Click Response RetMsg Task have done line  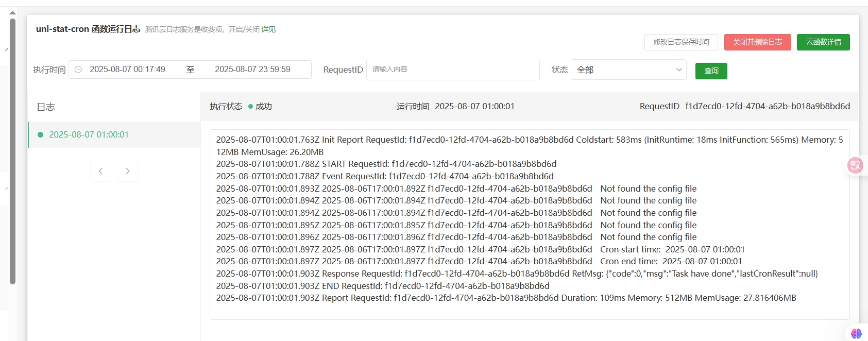click(x=517, y=274)
